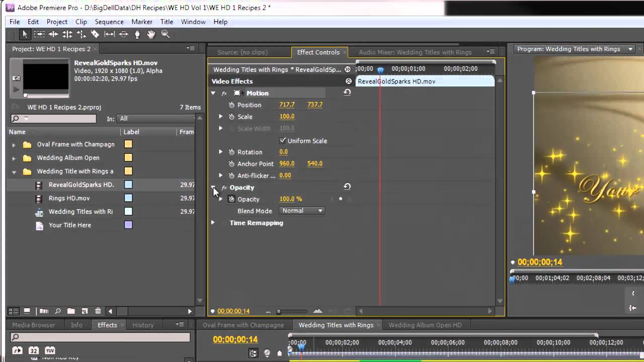Expand the Anti-flicker property

tap(220, 175)
